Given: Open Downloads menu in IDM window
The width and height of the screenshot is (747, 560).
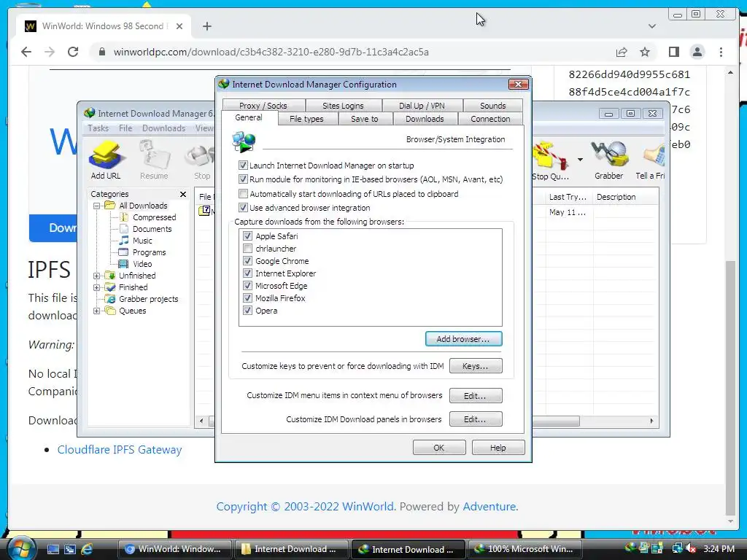Looking at the screenshot, I should click(163, 128).
